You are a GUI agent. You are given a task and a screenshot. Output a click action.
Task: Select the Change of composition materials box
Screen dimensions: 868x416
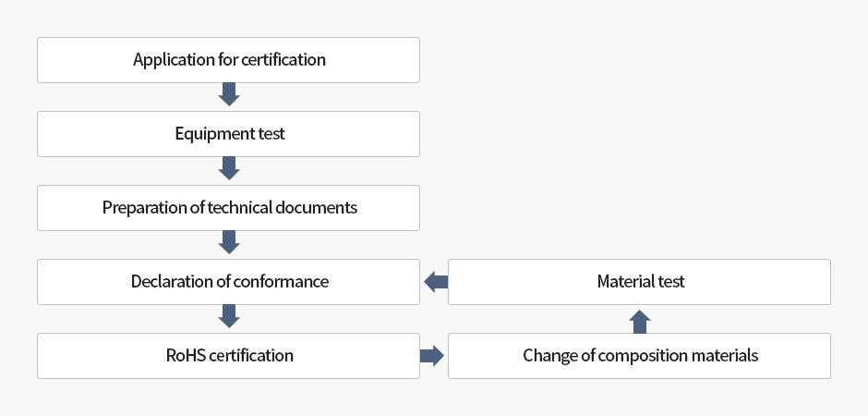click(639, 356)
